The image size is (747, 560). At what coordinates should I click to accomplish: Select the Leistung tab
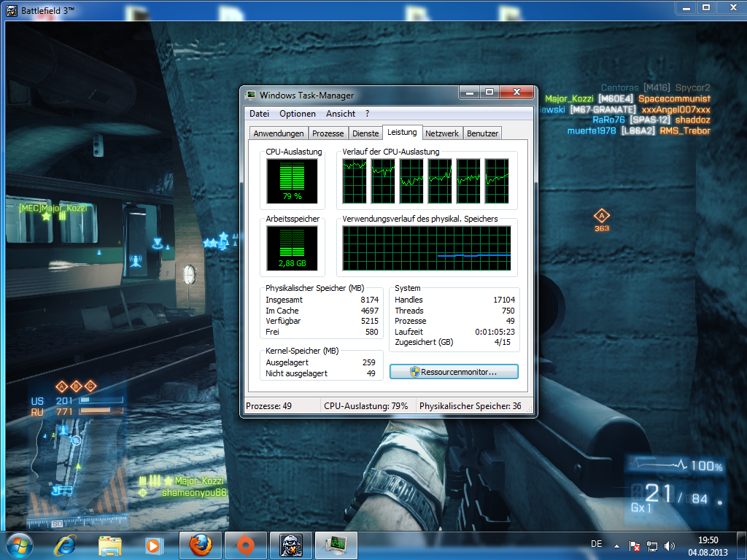402,133
